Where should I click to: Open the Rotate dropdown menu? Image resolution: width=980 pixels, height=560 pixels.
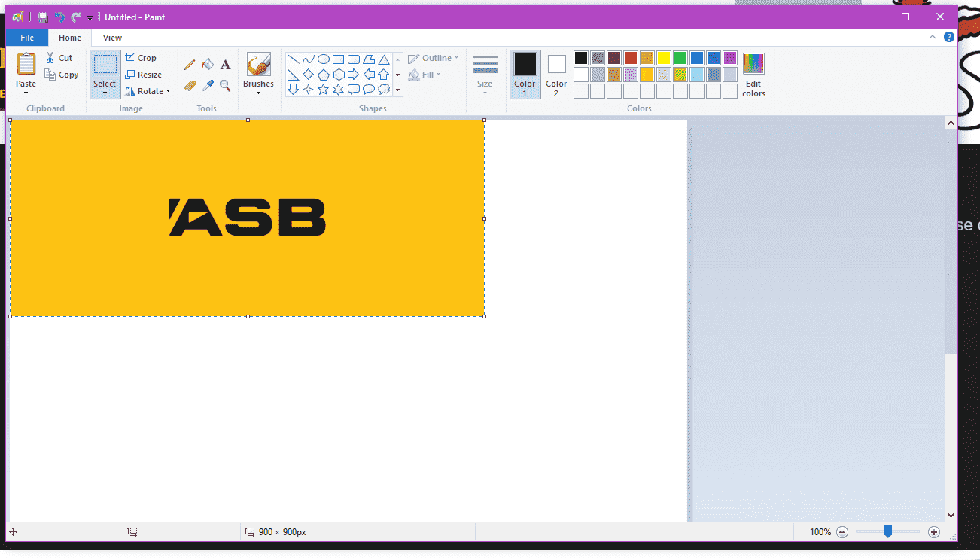(x=148, y=91)
